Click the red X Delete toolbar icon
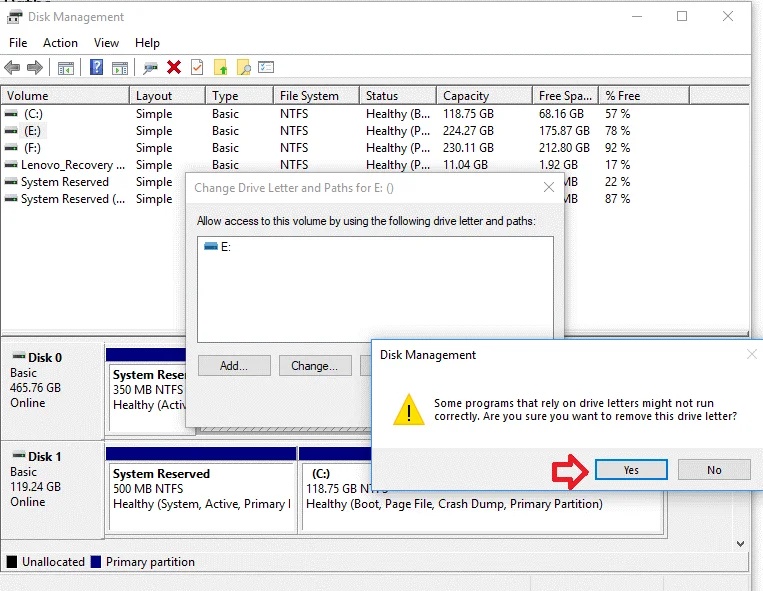The width and height of the screenshot is (763, 591). click(x=174, y=67)
